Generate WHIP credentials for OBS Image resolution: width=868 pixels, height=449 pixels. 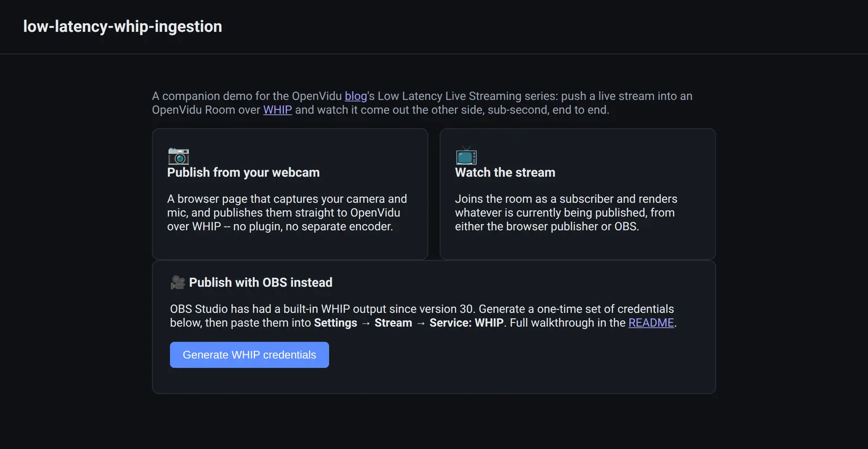tap(250, 355)
